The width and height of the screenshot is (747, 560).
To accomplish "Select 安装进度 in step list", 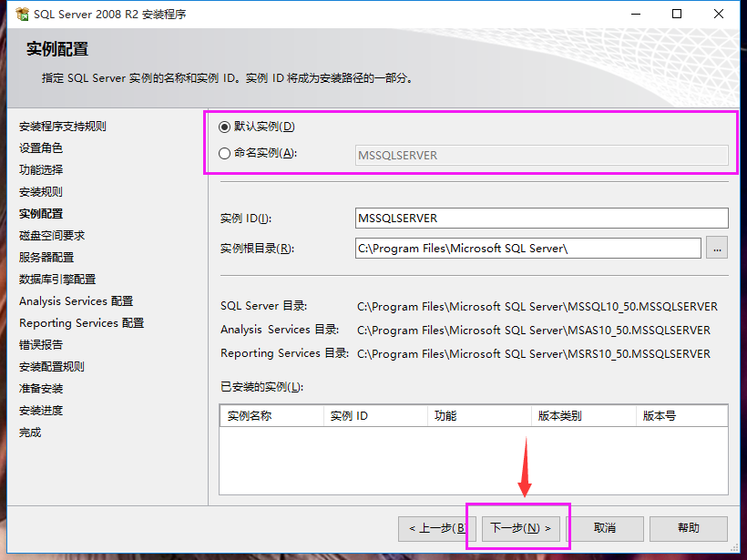I will coord(40,411).
